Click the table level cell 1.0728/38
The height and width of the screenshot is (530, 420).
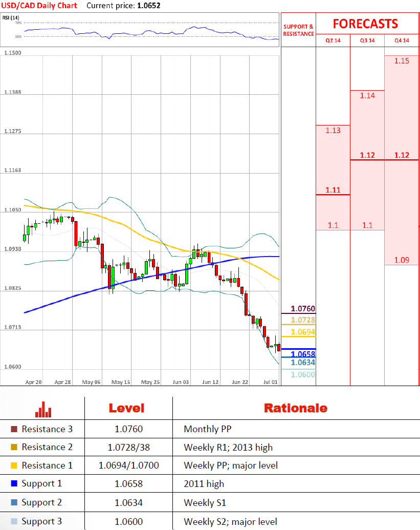pos(128,448)
